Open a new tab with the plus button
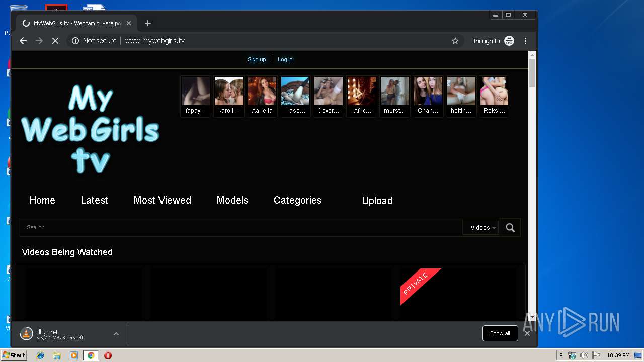This screenshot has width=644, height=362. click(147, 23)
